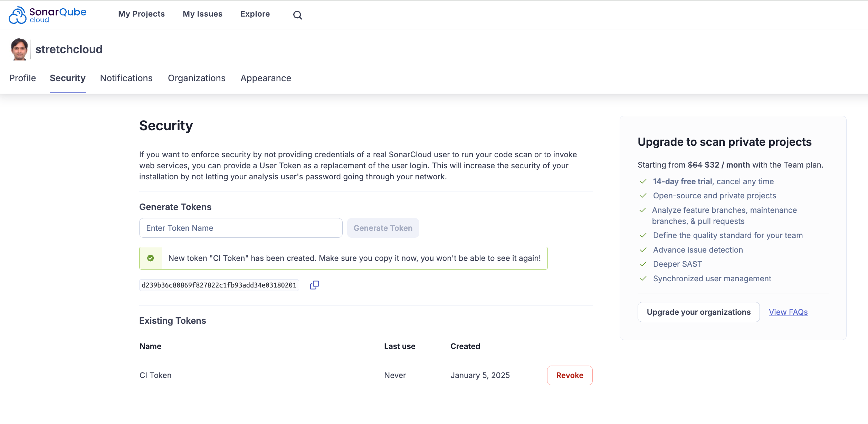868x424 pixels.
Task: Open the View FAQs link
Action: [x=788, y=312]
